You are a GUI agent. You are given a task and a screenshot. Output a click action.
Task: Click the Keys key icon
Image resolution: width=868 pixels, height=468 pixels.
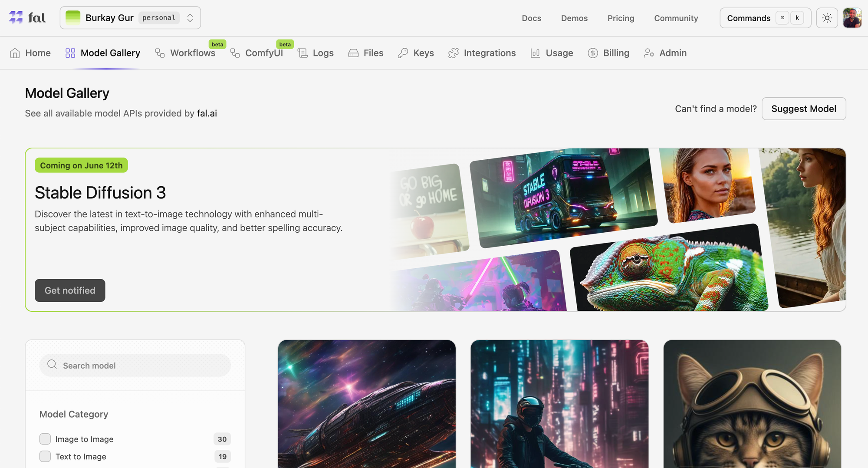[x=403, y=53]
